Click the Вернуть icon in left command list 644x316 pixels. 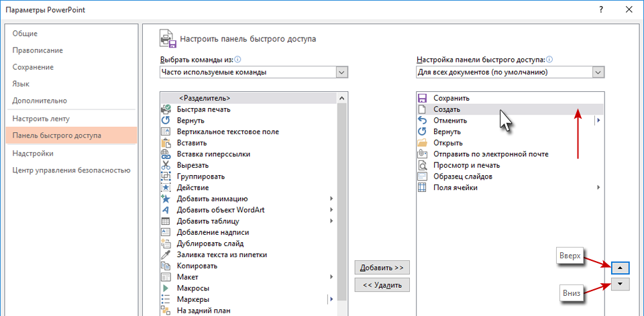[166, 120]
